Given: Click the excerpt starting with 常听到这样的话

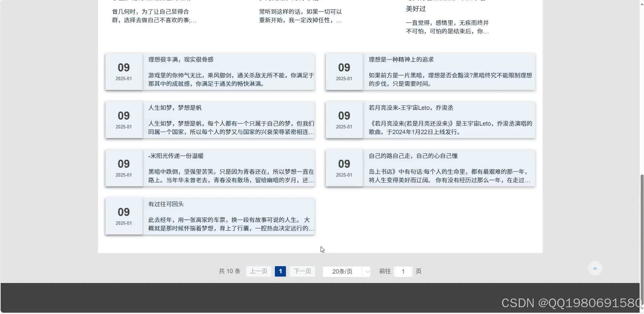Looking at the screenshot, I should tap(300, 15).
